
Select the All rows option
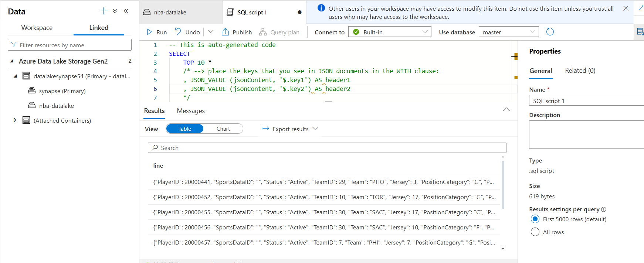click(535, 232)
